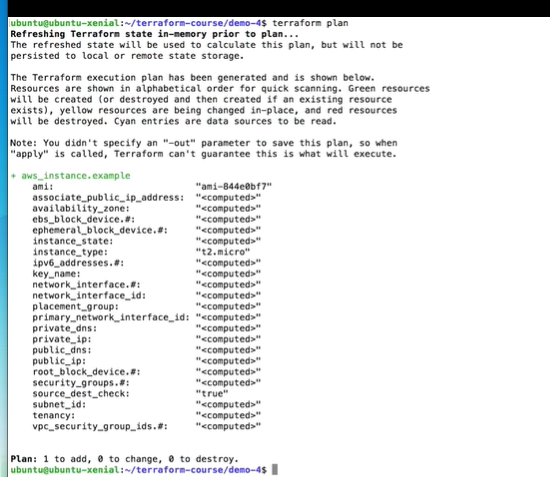Select the bold 'Refreshing Terraform state in-memory' line

coord(154,34)
